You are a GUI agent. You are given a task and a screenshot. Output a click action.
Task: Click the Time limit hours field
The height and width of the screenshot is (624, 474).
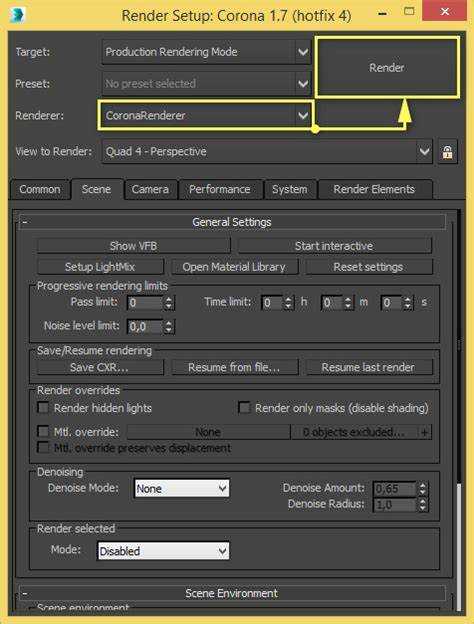click(x=272, y=303)
